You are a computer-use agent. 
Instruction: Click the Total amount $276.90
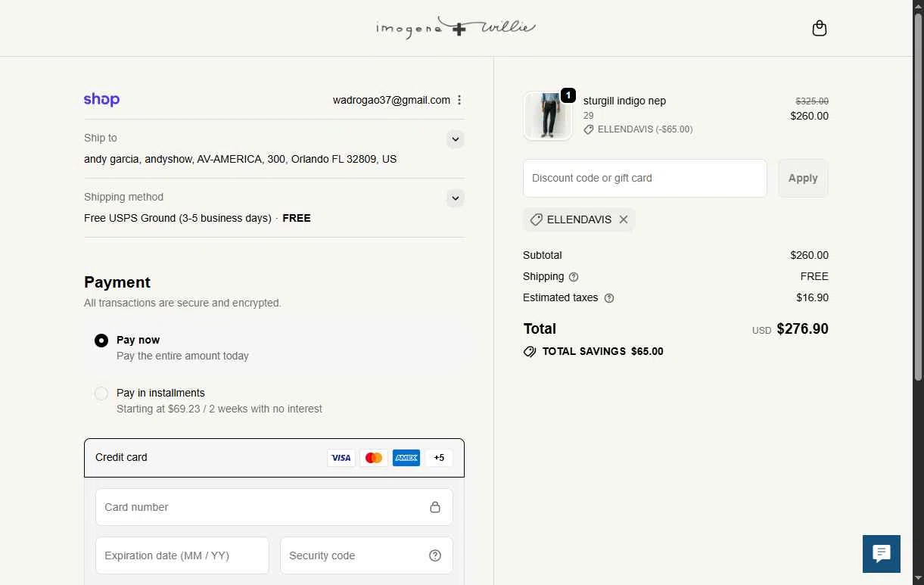coord(802,329)
